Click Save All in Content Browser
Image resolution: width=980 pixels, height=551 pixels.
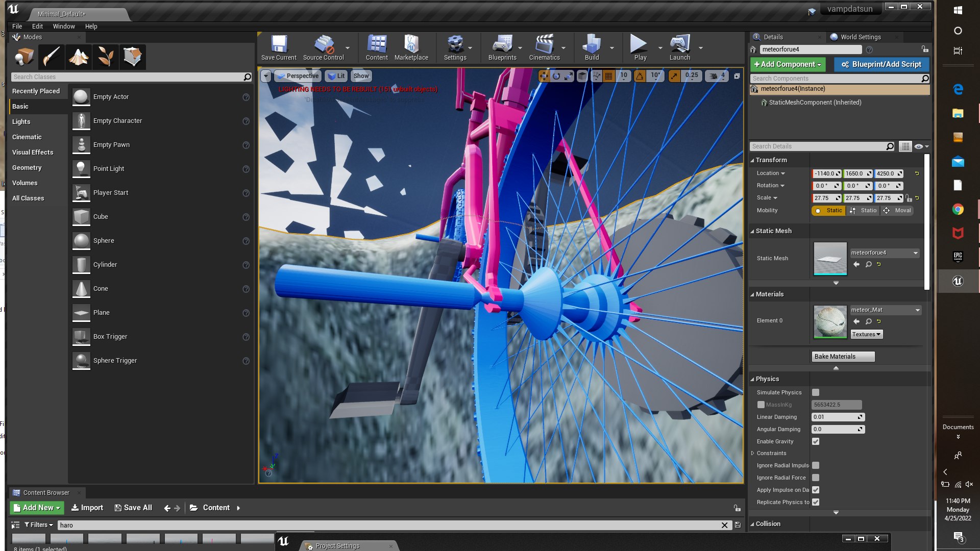pyautogui.click(x=133, y=508)
